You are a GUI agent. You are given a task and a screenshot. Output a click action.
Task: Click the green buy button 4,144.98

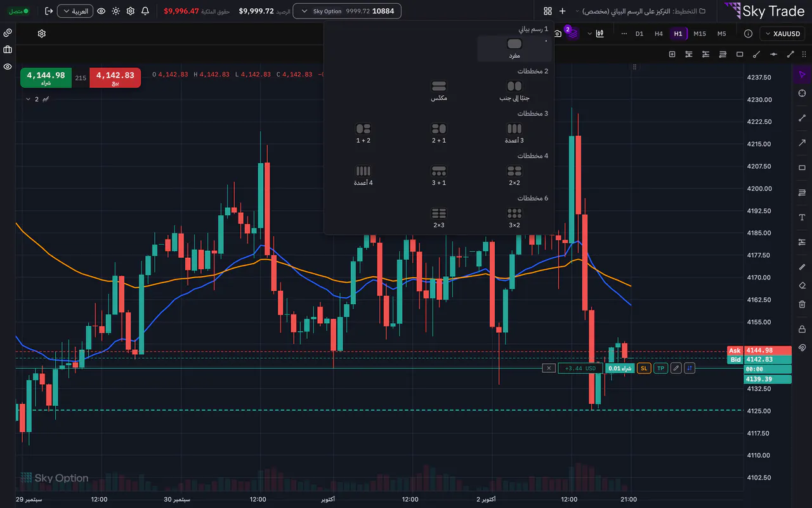tap(46, 77)
